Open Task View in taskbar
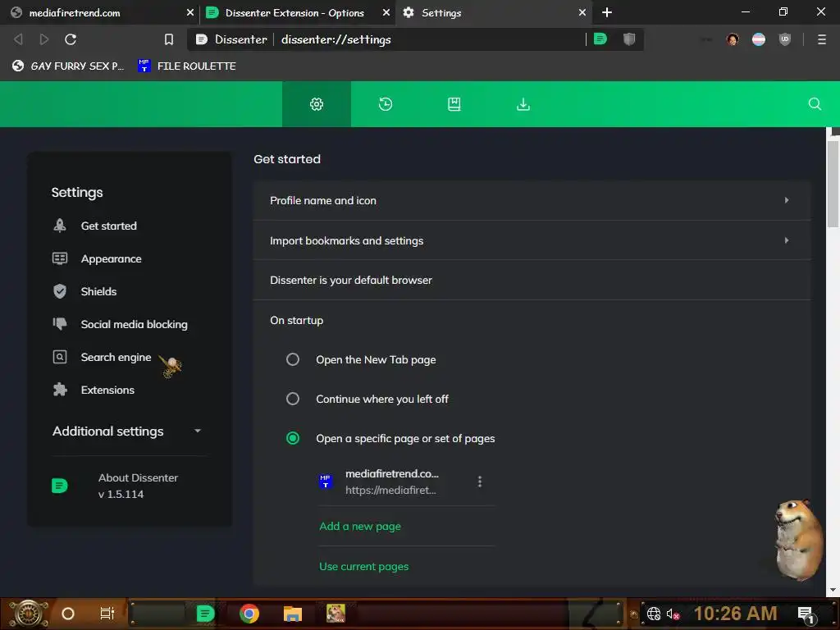The width and height of the screenshot is (840, 630). click(107, 614)
